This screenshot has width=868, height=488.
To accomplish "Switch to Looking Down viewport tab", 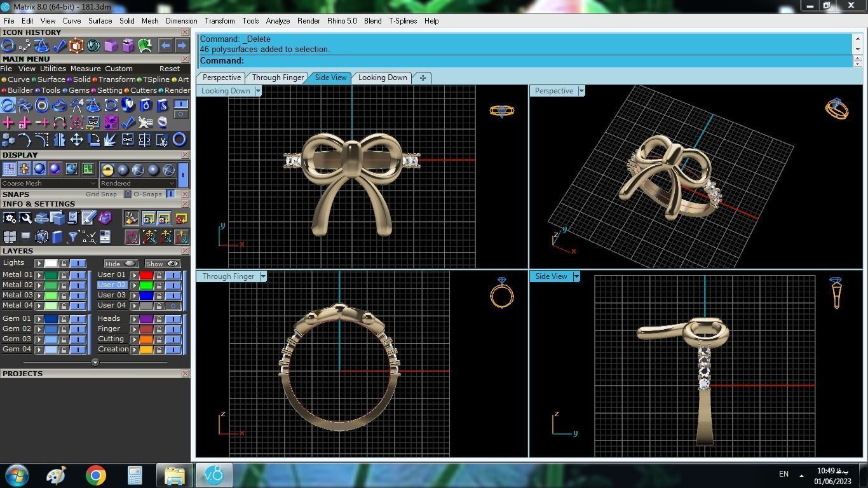I will (383, 78).
